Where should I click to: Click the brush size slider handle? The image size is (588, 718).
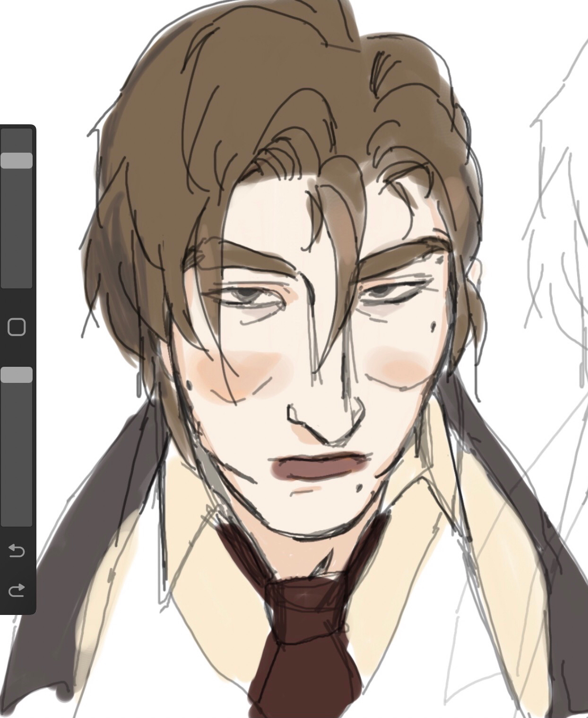tap(17, 160)
